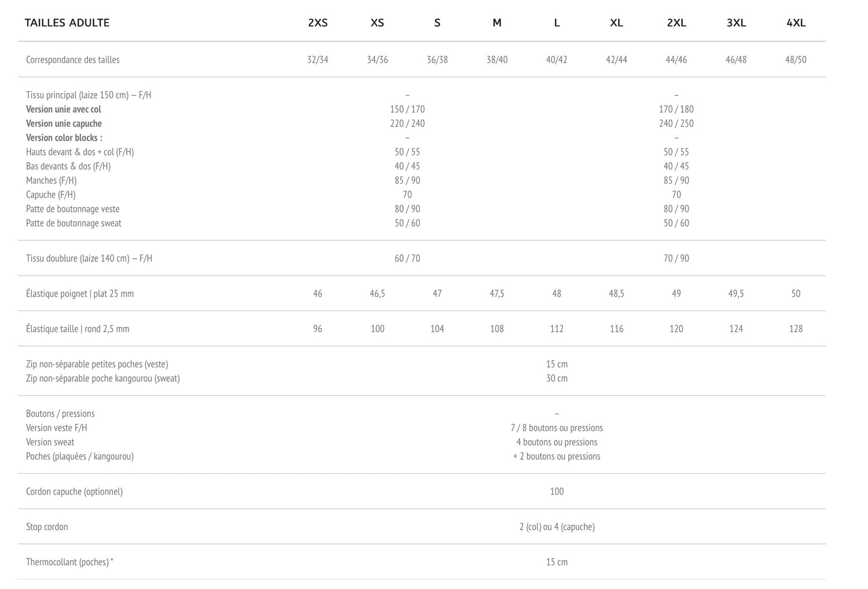
Task: Click the 48/50 size correspondence value
Action: [x=795, y=59]
